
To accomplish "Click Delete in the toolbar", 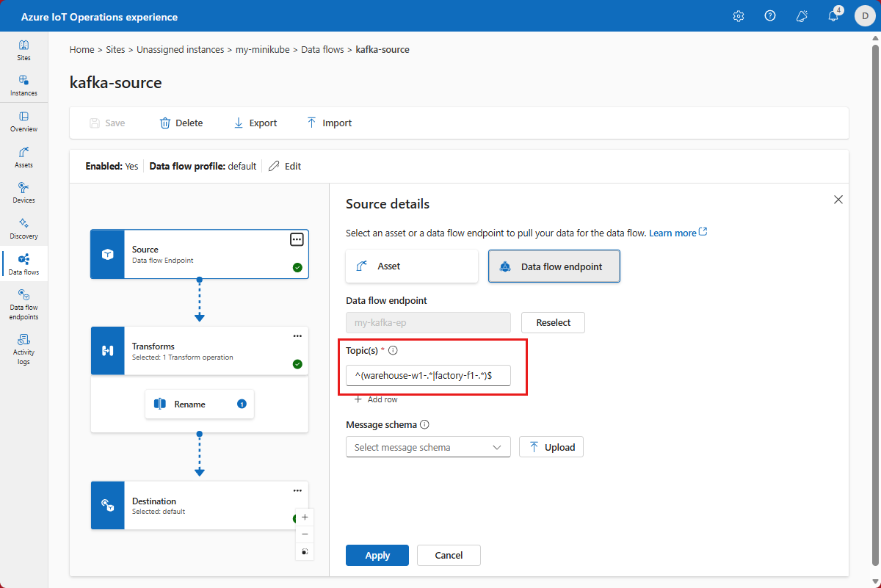I will tap(181, 123).
